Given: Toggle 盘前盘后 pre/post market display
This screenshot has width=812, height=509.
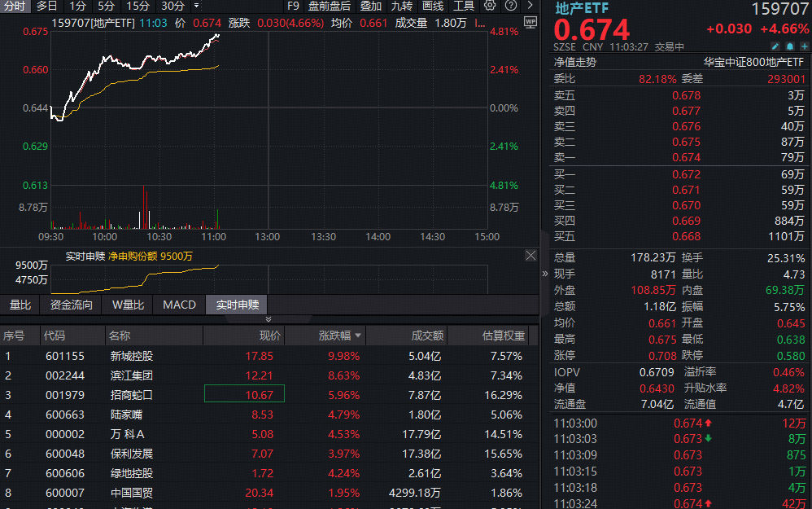Looking at the screenshot, I should tap(329, 6).
